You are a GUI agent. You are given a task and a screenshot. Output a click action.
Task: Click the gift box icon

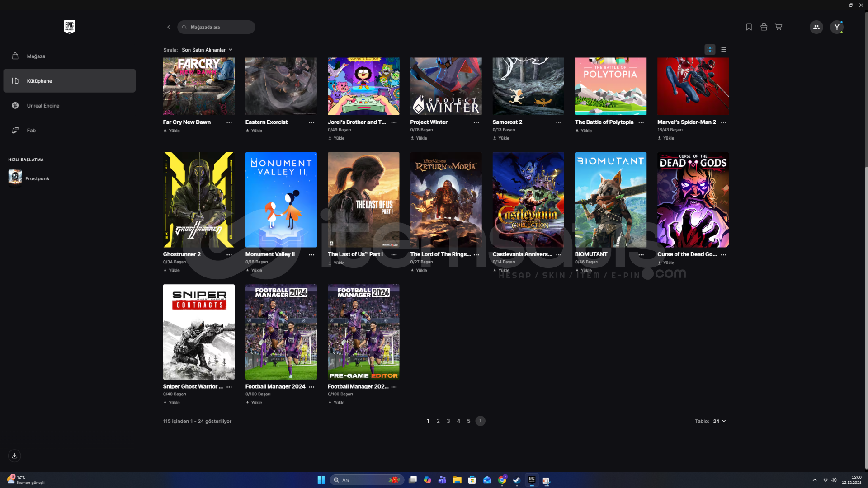764,27
